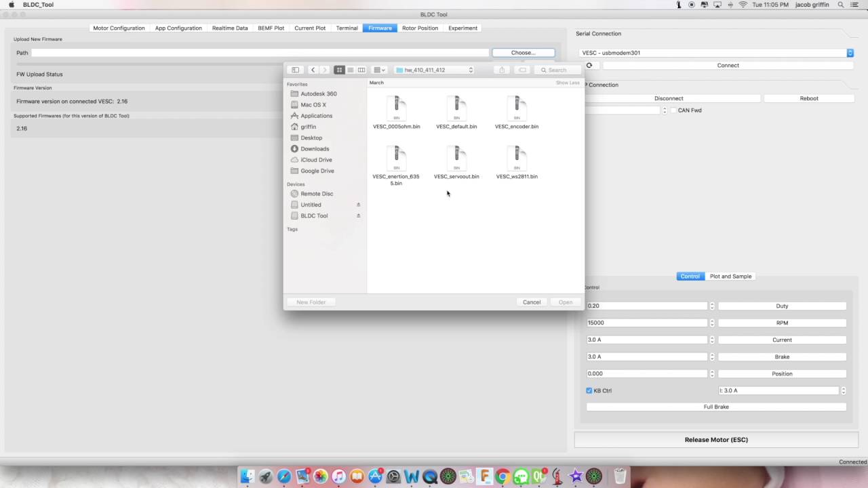Click the Cancel button in file dialog

(532, 302)
